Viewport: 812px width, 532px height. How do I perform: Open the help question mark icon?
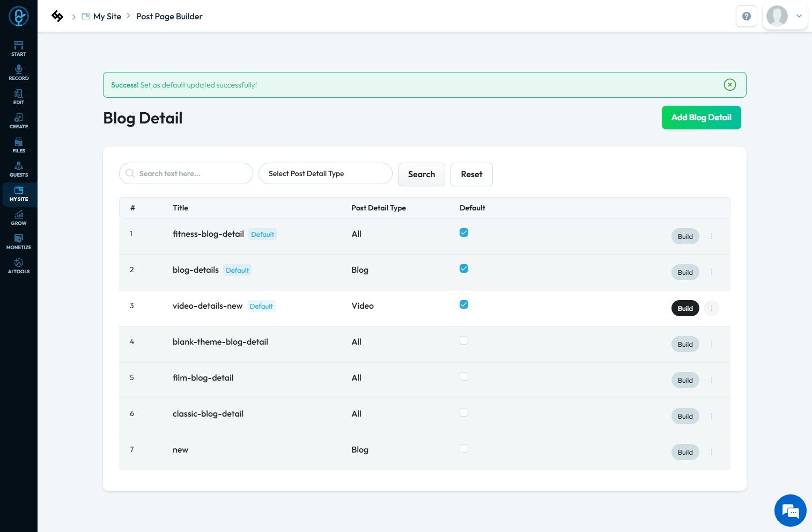coord(746,16)
